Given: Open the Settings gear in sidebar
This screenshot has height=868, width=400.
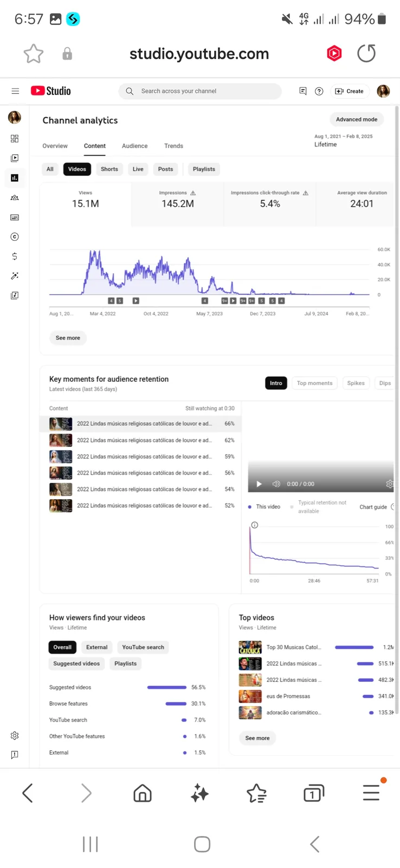Looking at the screenshot, I should click(15, 736).
